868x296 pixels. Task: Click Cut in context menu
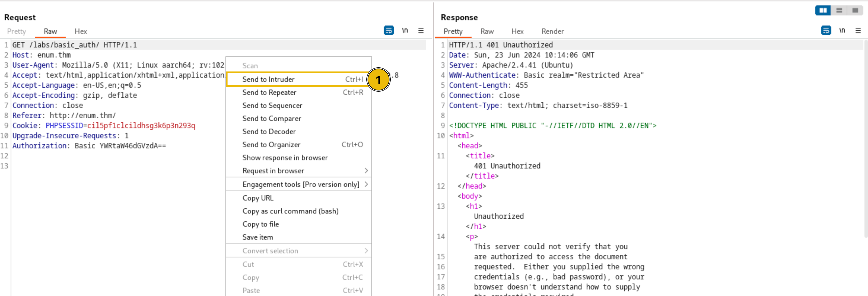point(298,265)
